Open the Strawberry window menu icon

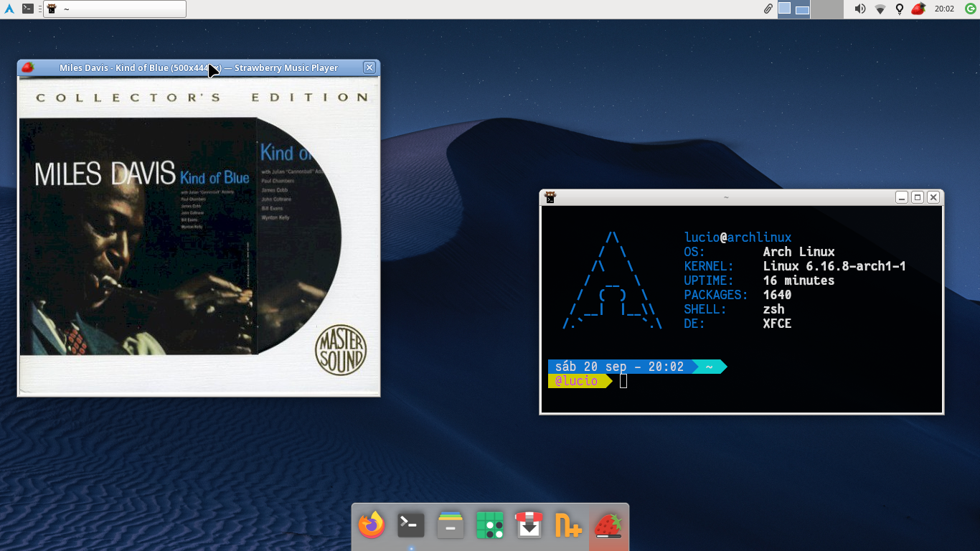coord(28,67)
